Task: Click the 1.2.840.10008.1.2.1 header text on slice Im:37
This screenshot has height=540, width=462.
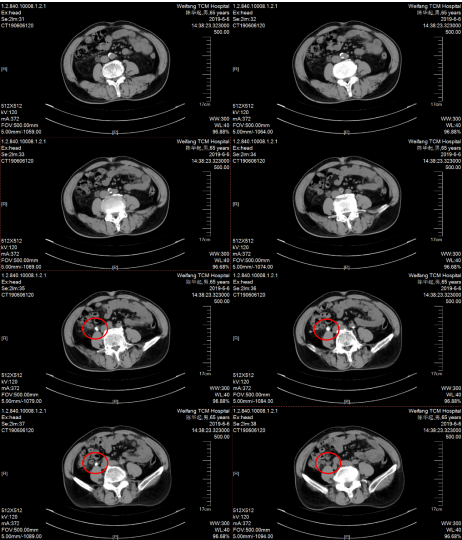Action: pos(24,411)
